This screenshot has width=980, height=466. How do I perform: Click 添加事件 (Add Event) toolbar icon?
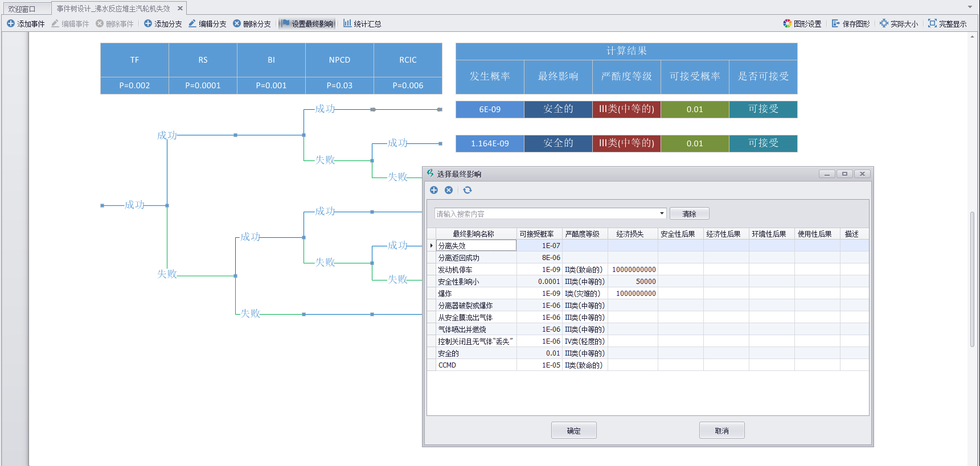click(x=11, y=24)
